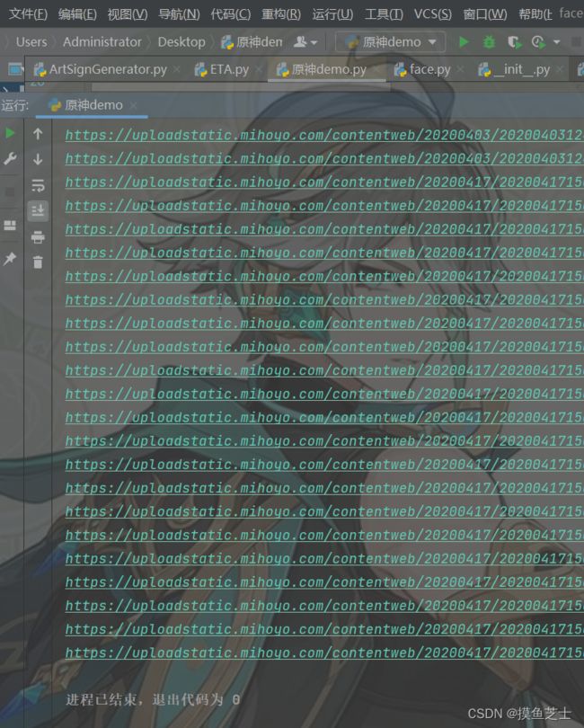Open the 文件(F) menu
584x728 pixels.
[28, 14]
